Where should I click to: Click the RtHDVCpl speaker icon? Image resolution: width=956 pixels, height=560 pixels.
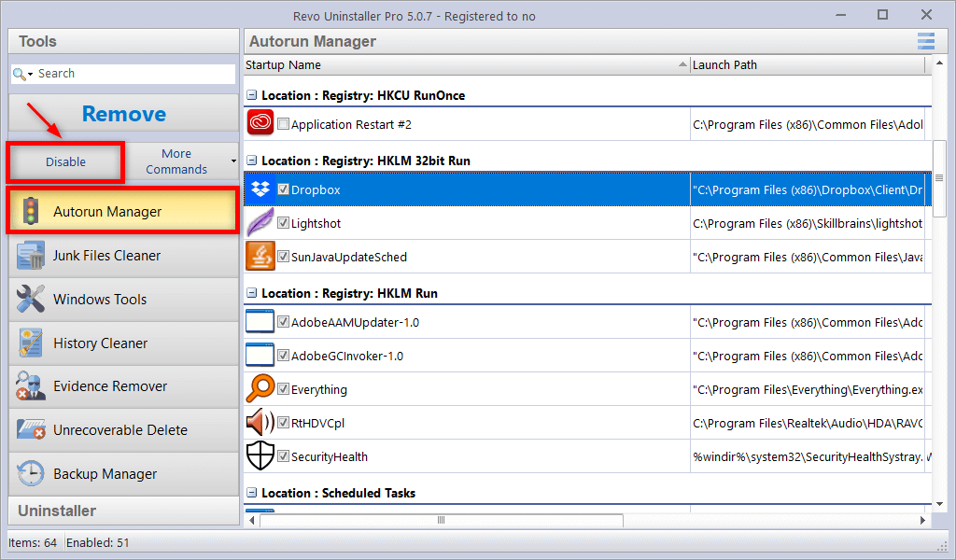(260, 422)
